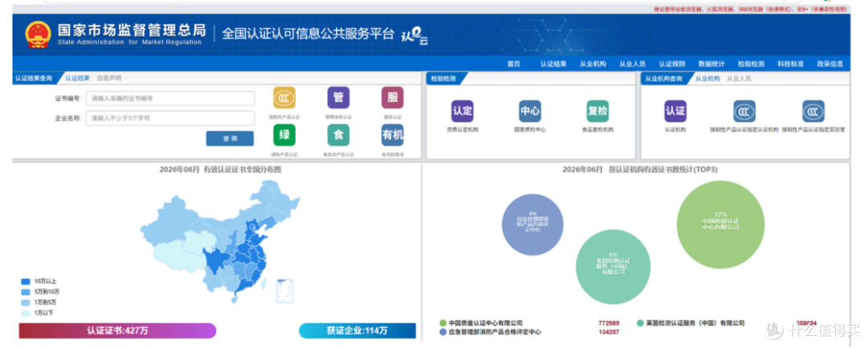Open the 强制性产品认证 CCC icon

click(284, 97)
